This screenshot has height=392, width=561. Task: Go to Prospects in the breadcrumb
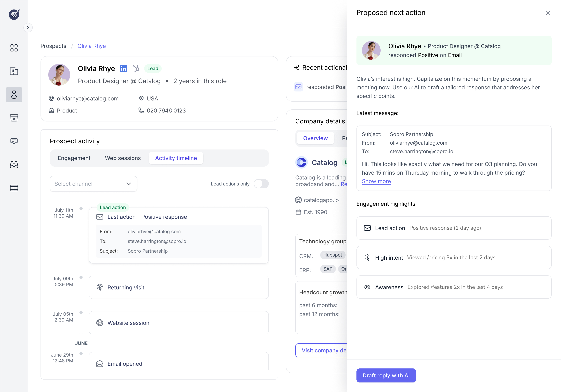click(53, 46)
